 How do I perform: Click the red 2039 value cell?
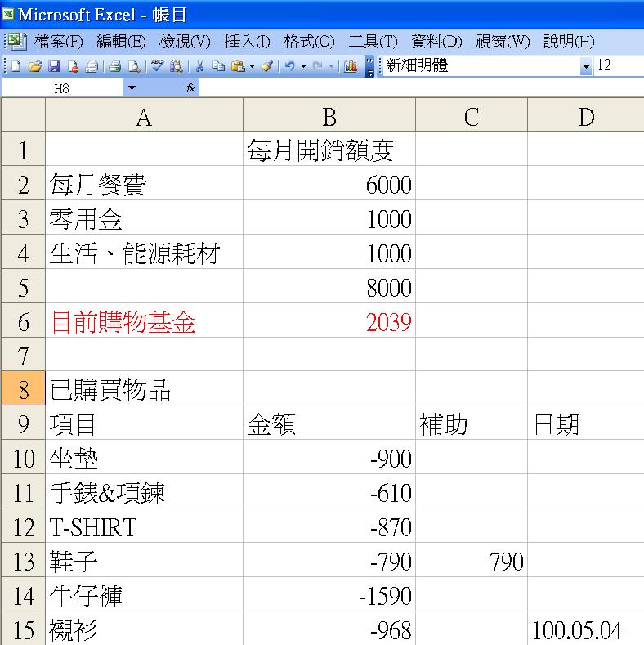[329, 320]
